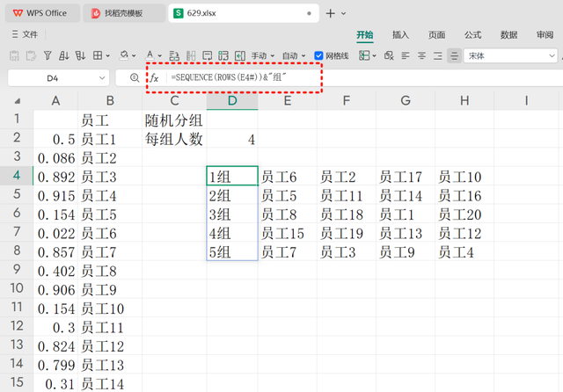Open the 文件 menu

pyautogui.click(x=26, y=34)
